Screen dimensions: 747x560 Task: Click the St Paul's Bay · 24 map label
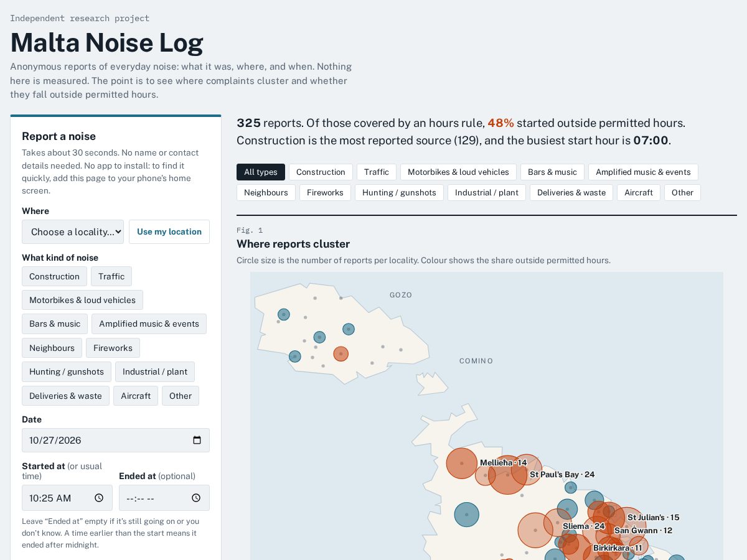tap(562, 474)
